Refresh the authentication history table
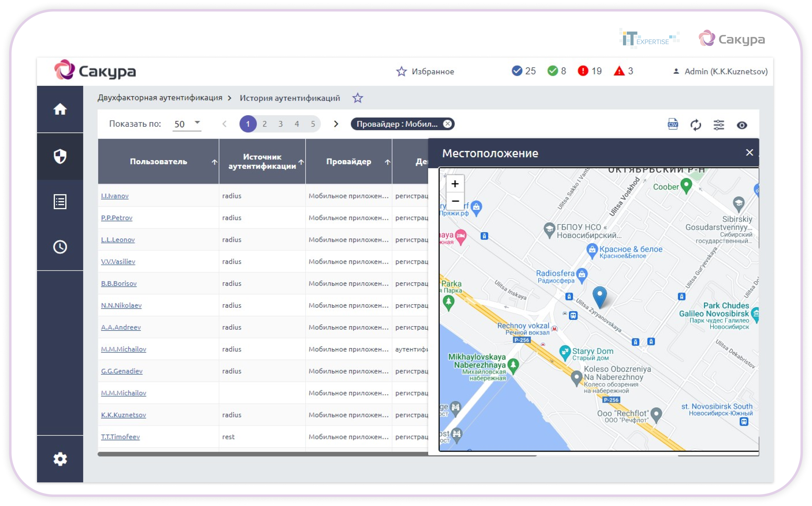 coord(696,125)
